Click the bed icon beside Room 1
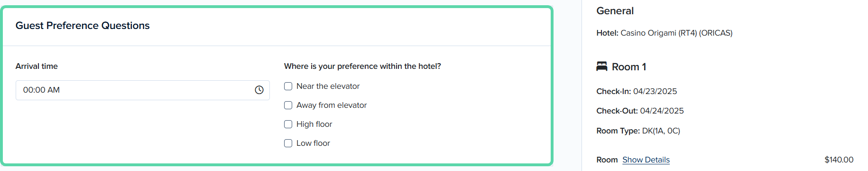The height and width of the screenshot is (171, 868). (x=601, y=66)
